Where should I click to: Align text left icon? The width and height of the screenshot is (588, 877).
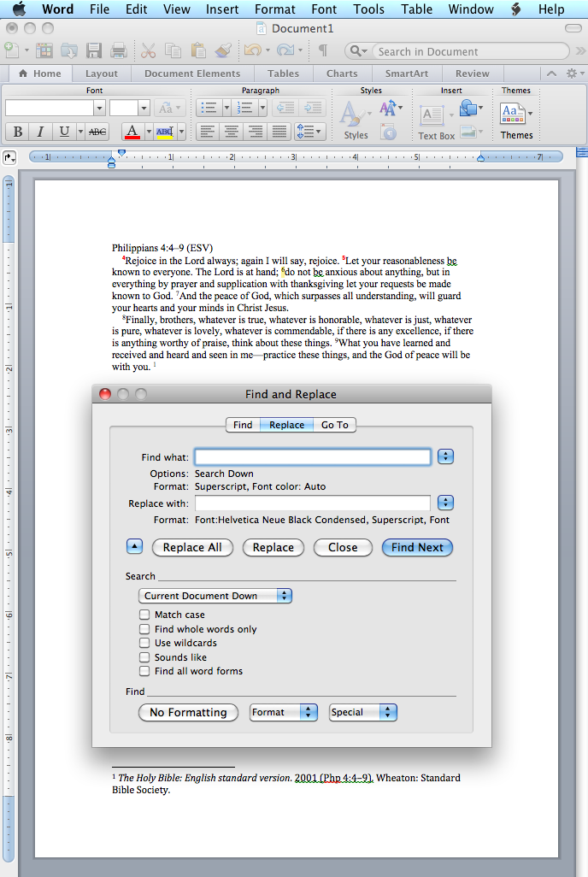(208, 132)
